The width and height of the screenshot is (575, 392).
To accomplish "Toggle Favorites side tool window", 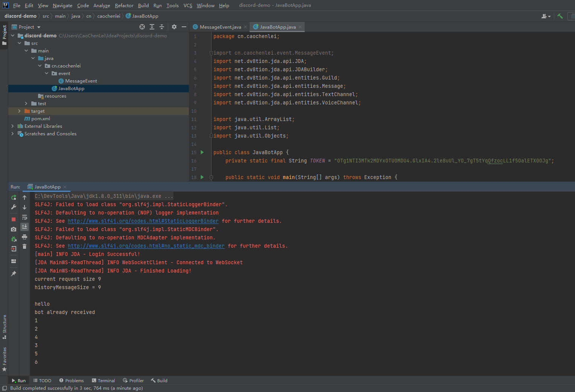I will (x=4, y=359).
